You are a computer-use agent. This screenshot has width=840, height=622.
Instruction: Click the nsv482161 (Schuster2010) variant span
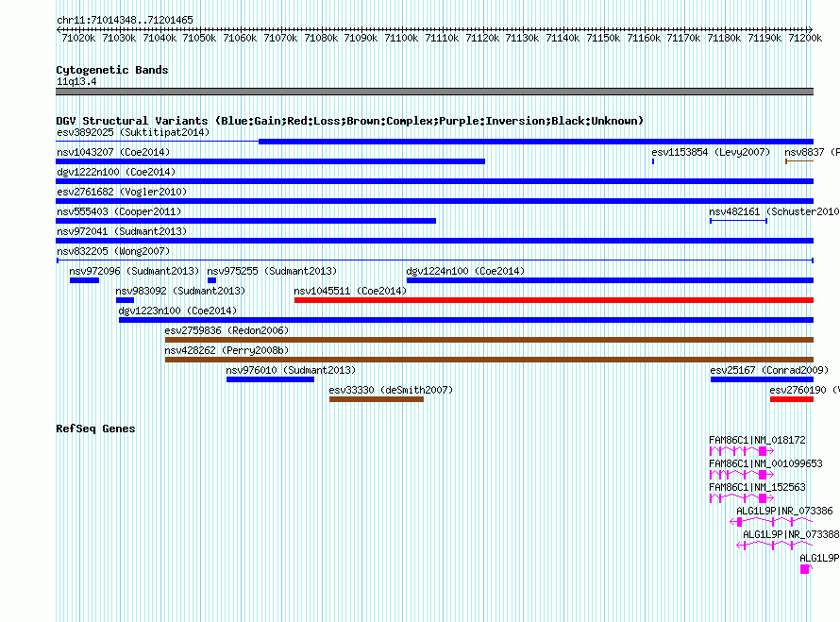(738, 221)
